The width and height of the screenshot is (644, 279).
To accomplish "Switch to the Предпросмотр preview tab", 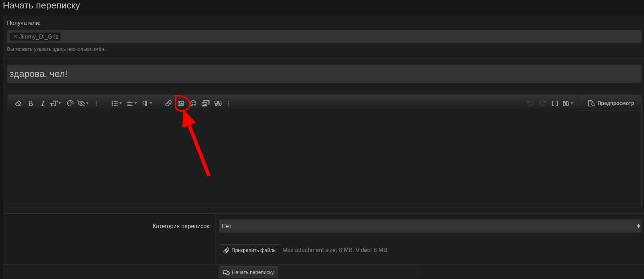I will [611, 103].
